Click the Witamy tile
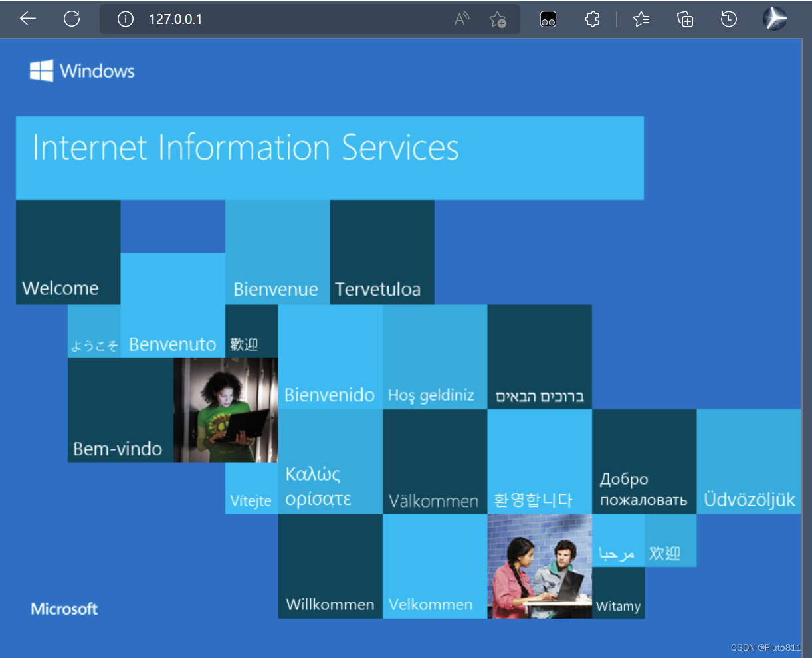The width and height of the screenshot is (812, 658). pyautogui.click(x=618, y=593)
